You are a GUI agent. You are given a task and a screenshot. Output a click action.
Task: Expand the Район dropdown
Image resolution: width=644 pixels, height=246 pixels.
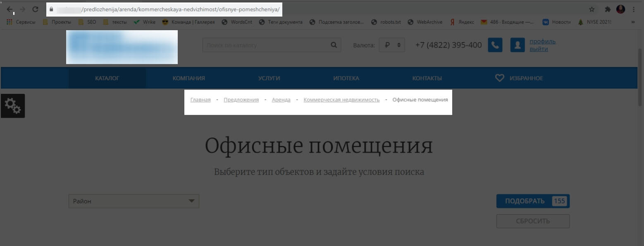click(x=134, y=201)
